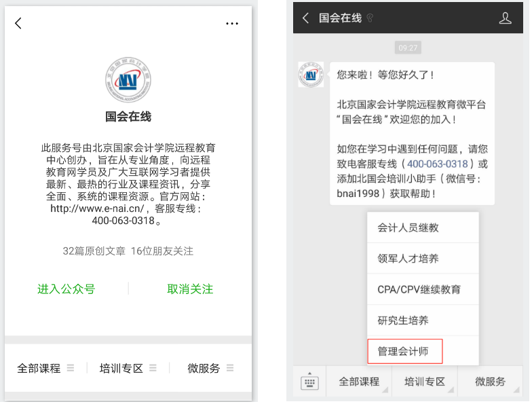This screenshot has height=404, width=532.
Task: Click 32篇原创文章 article count text
Action: click(94, 251)
